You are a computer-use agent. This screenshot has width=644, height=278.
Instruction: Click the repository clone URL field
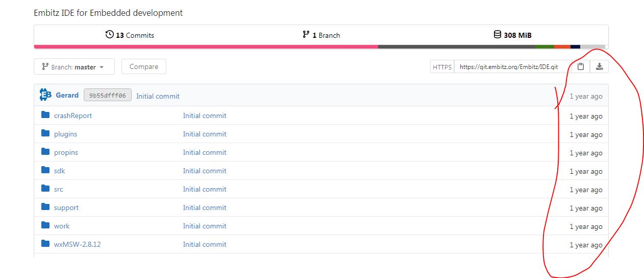512,67
